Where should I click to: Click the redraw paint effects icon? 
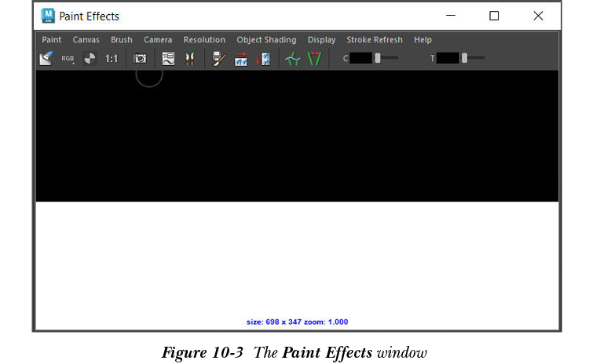(241, 58)
